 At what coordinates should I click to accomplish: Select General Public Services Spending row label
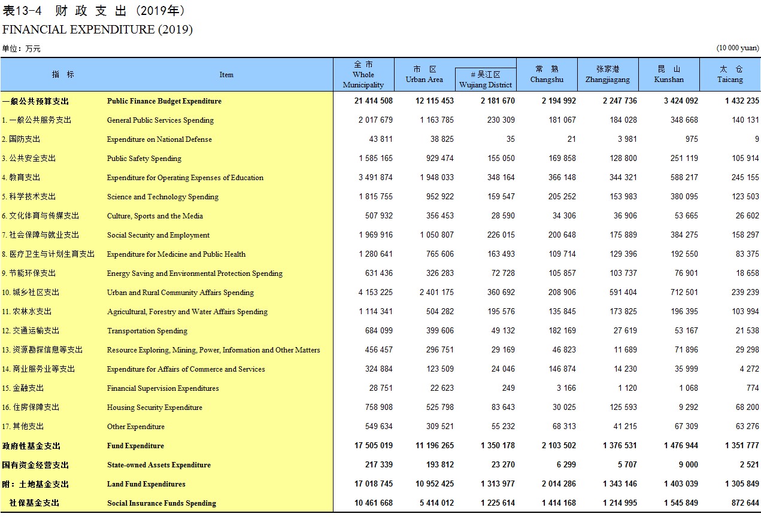click(160, 120)
